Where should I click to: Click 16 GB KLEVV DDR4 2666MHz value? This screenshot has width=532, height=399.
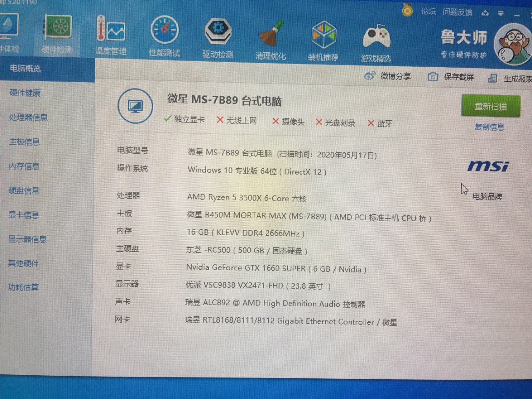(246, 233)
